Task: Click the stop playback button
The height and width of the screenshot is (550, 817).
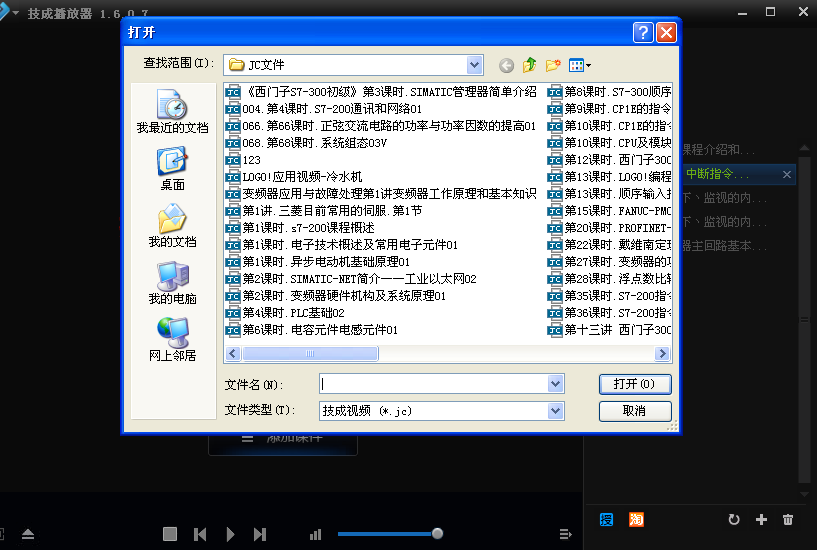Action: click(170, 535)
